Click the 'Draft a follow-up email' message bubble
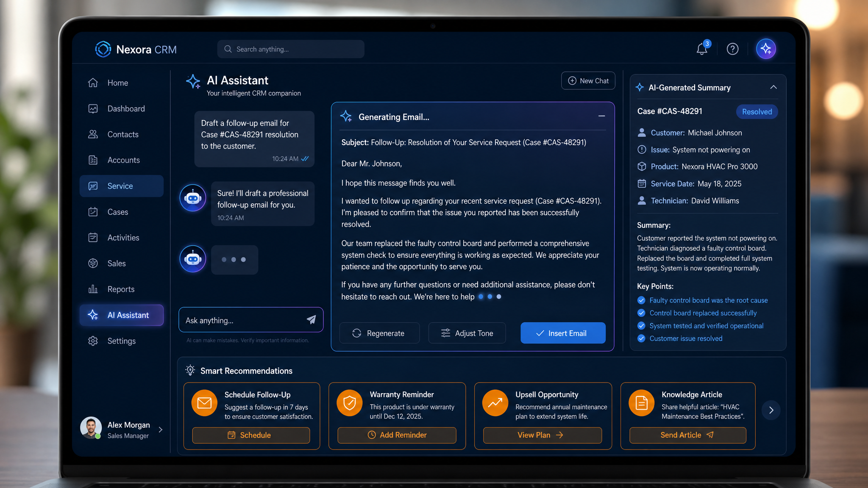868x488 pixels. click(254, 139)
